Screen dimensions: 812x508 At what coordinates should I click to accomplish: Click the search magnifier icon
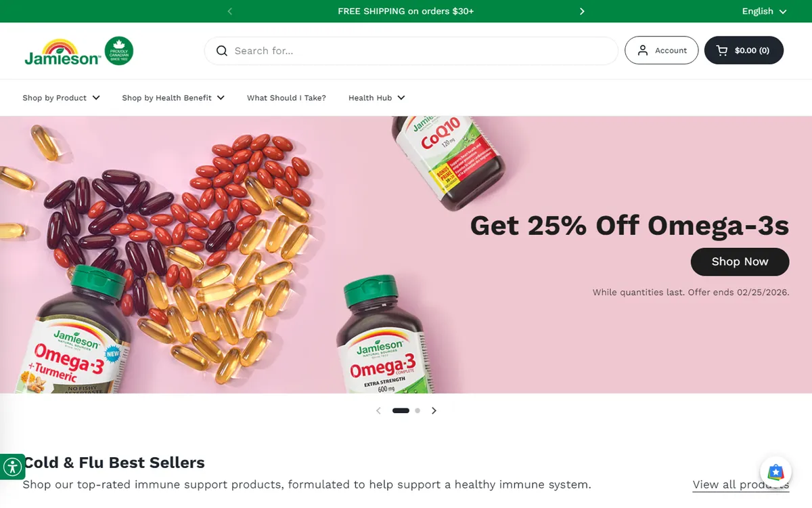(221, 51)
